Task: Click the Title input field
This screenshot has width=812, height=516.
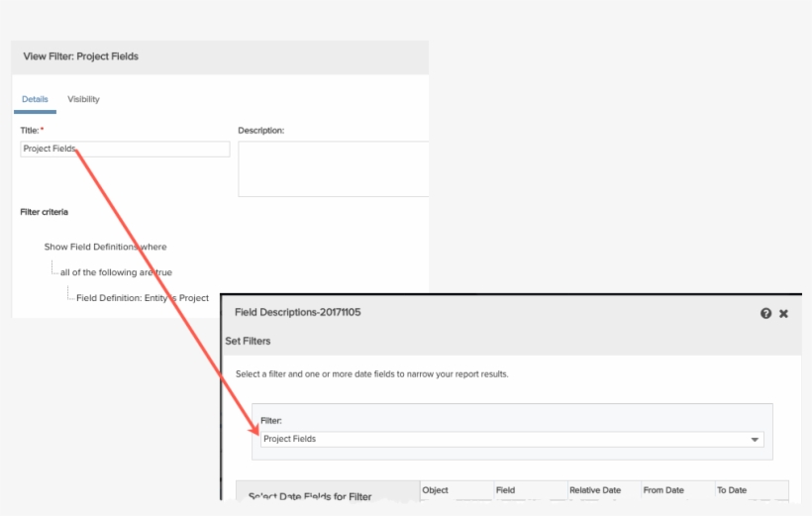Action: point(125,149)
